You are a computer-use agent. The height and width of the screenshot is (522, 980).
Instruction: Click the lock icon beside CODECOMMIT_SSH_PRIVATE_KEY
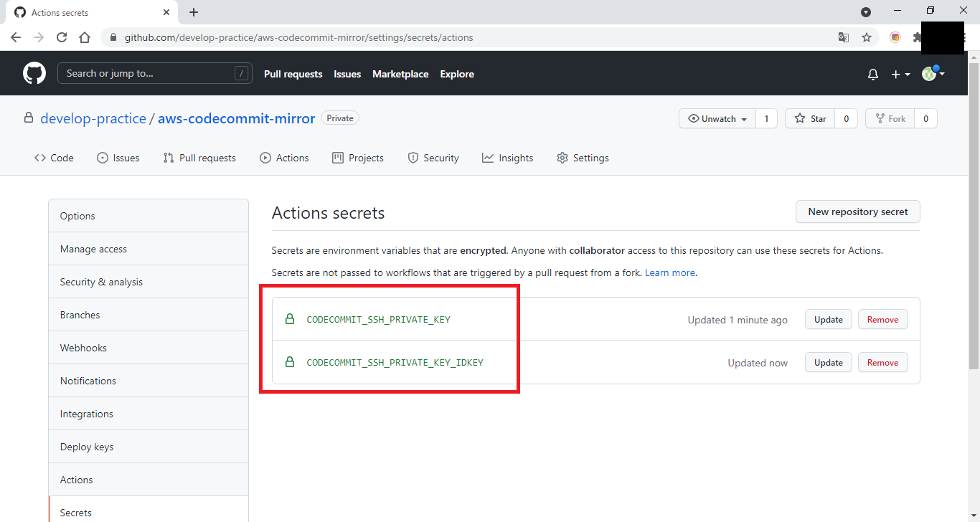click(290, 319)
